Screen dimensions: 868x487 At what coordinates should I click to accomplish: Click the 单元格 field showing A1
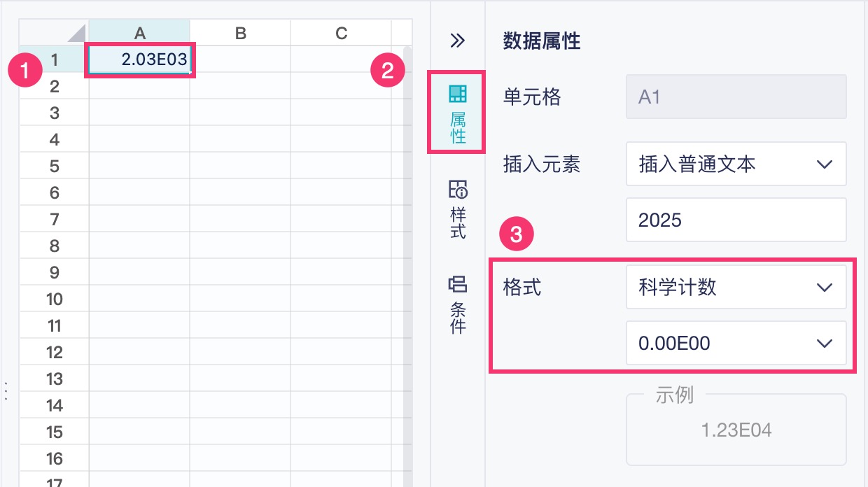[736, 97]
